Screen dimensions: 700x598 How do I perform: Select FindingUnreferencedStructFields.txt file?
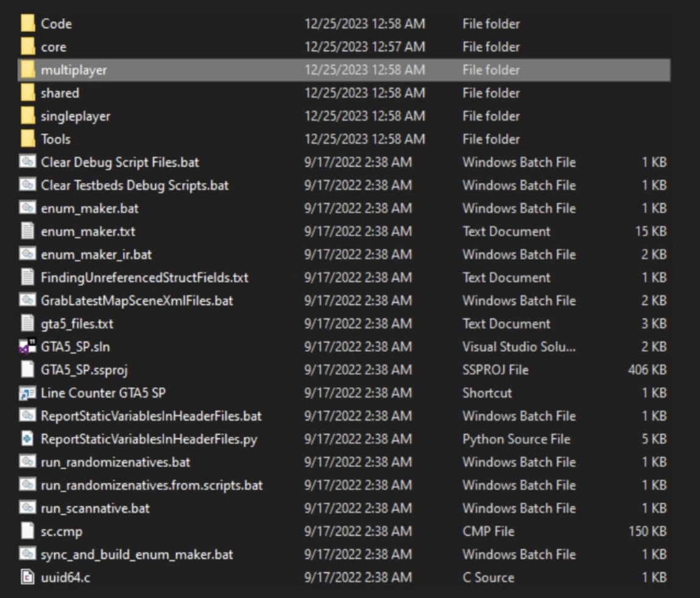coord(144,278)
